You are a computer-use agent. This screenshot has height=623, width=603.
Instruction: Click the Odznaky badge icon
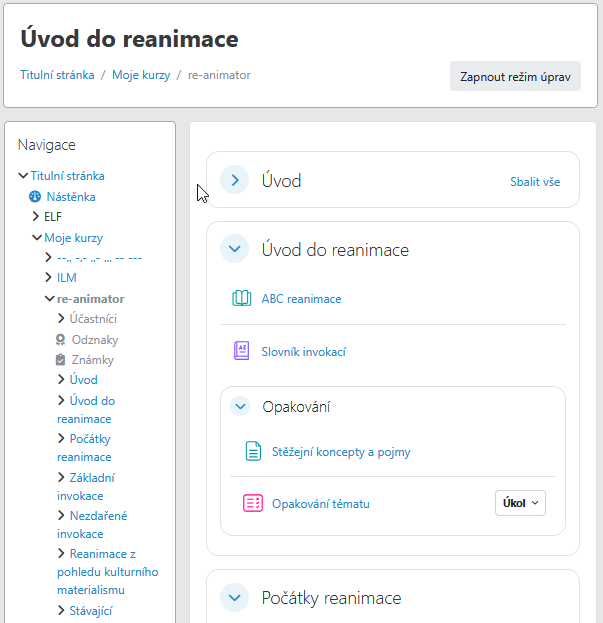(x=60, y=340)
